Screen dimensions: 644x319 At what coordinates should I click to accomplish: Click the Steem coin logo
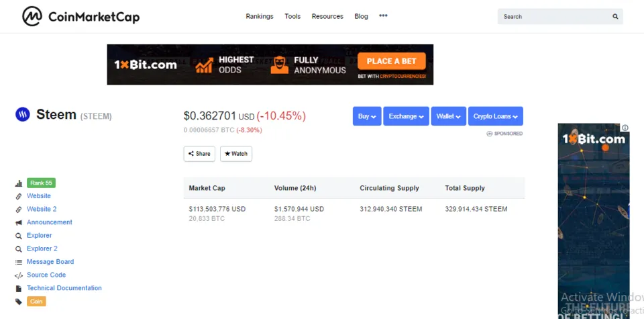point(23,114)
